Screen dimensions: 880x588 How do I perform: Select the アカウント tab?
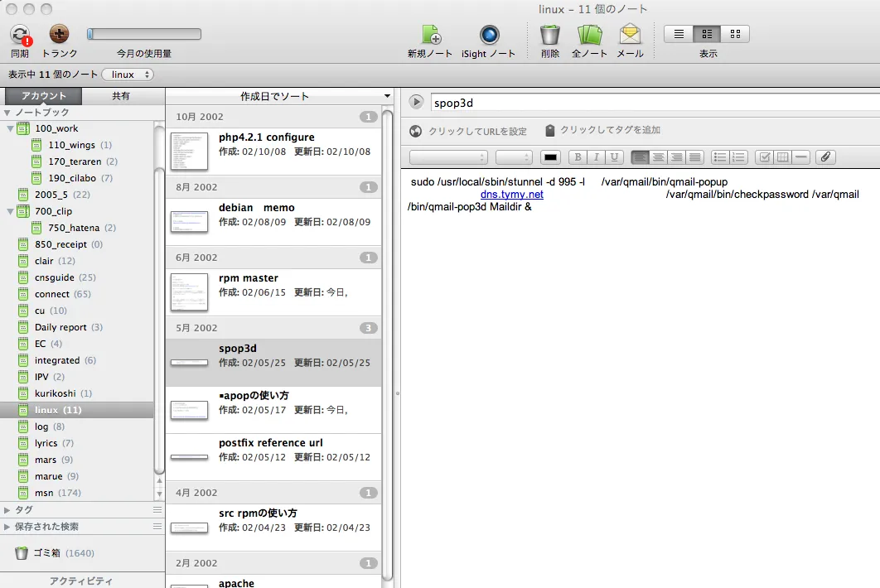click(44, 96)
